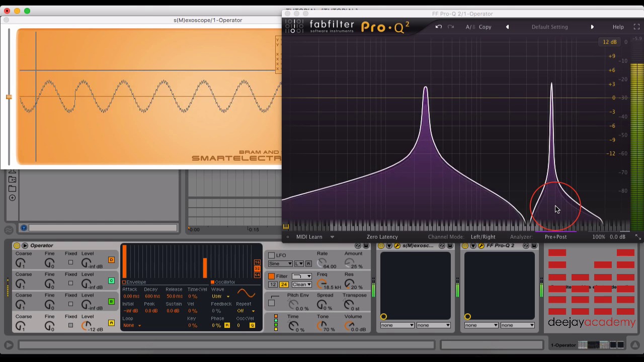Screen dimensions: 644x362
Task: Redo change in Pro-Q 2
Action: click(451, 27)
